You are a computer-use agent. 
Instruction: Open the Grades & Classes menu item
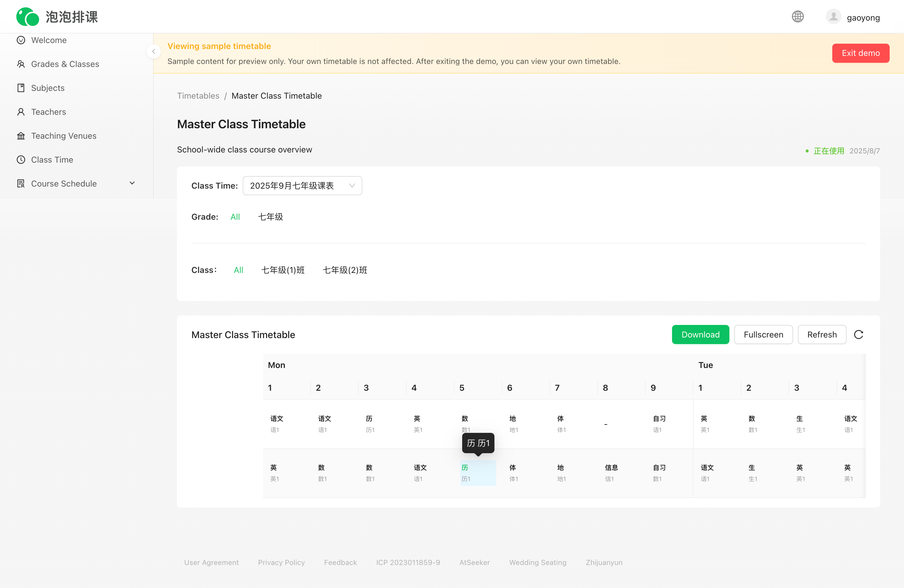[x=65, y=64]
